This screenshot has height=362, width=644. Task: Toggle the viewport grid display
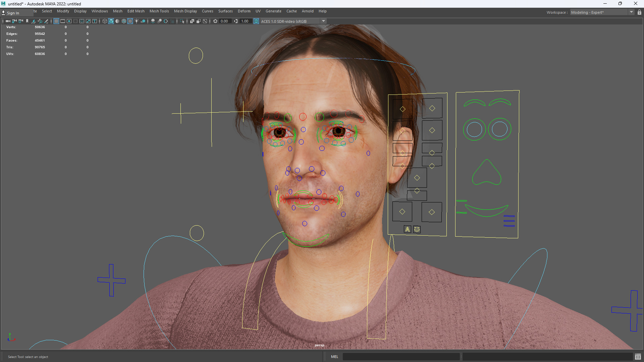pos(56,21)
